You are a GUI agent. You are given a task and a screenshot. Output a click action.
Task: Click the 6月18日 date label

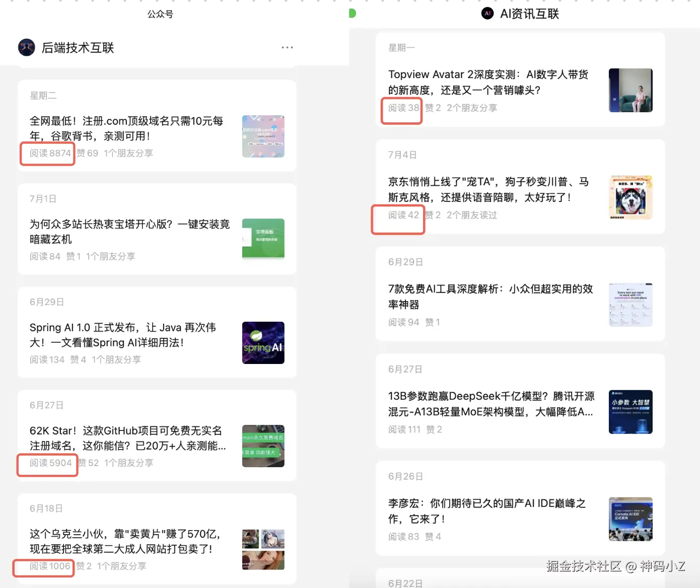46,508
